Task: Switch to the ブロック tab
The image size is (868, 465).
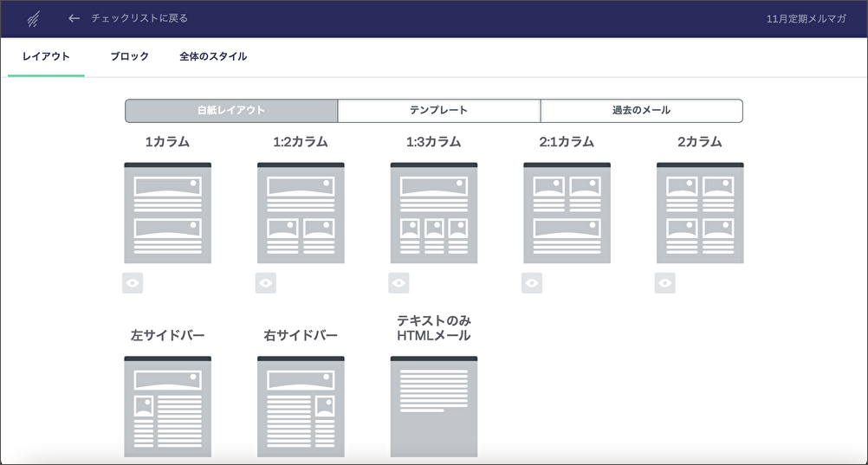Action: (130, 56)
